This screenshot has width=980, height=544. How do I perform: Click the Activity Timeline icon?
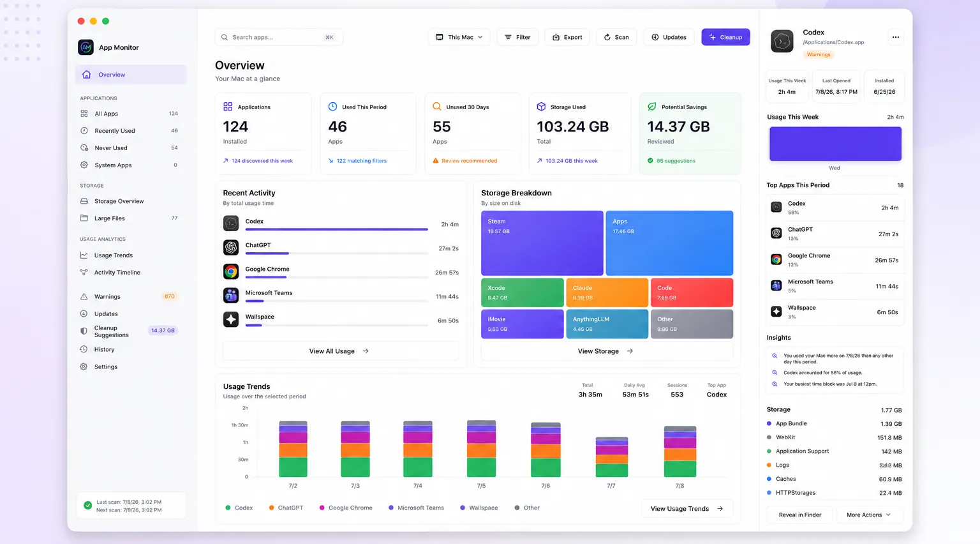coord(84,273)
